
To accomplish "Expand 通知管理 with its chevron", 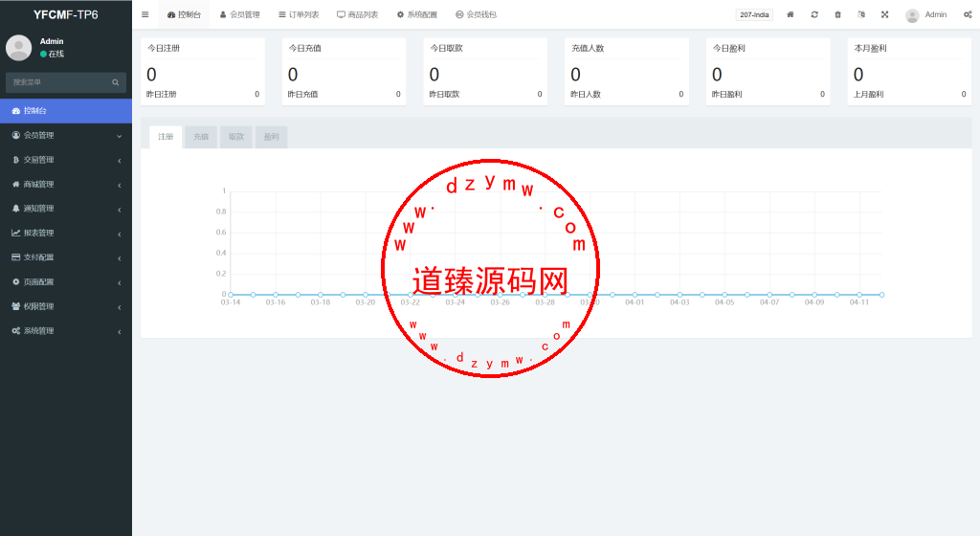I will tap(120, 210).
